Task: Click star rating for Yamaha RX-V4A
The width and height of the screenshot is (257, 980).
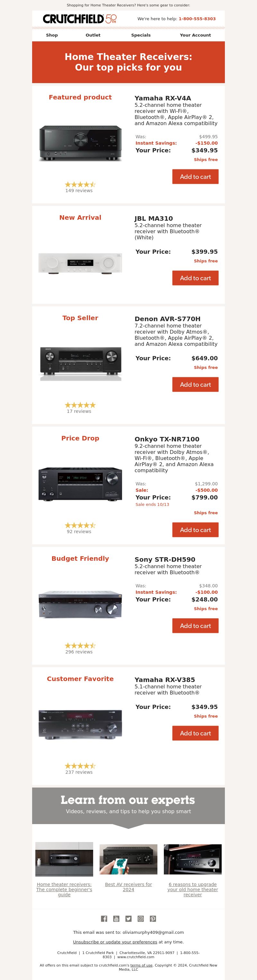Action: (80, 184)
